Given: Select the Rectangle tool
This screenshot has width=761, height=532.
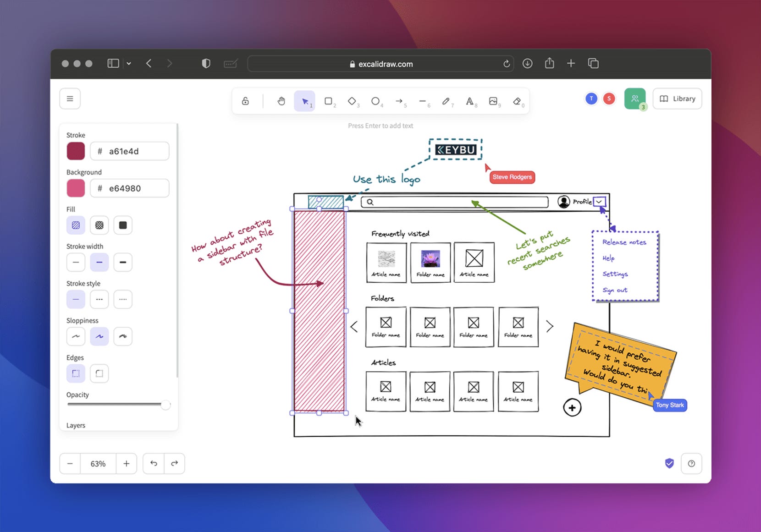Looking at the screenshot, I should point(328,101).
